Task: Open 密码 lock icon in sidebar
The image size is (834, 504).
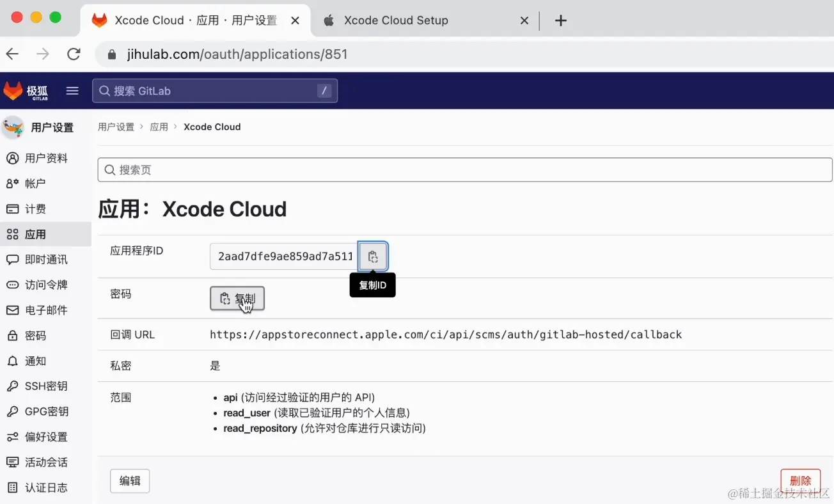Action: coord(12,336)
